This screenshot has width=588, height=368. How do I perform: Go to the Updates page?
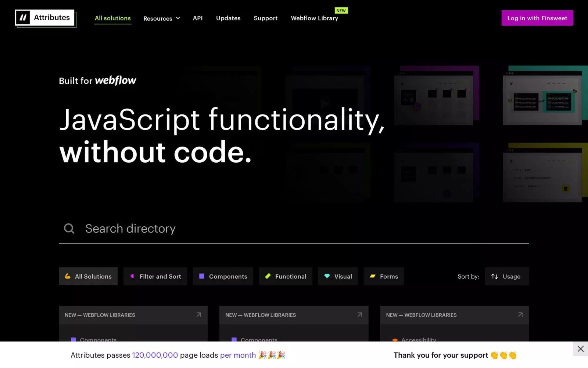click(x=228, y=18)
